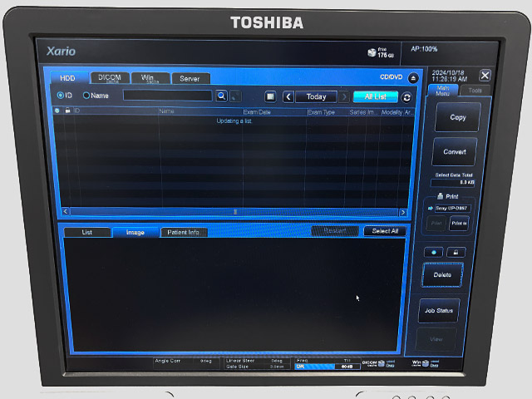Click the printer icon beside Print label
The image size is (532, 399).
(x=440, y=196)
